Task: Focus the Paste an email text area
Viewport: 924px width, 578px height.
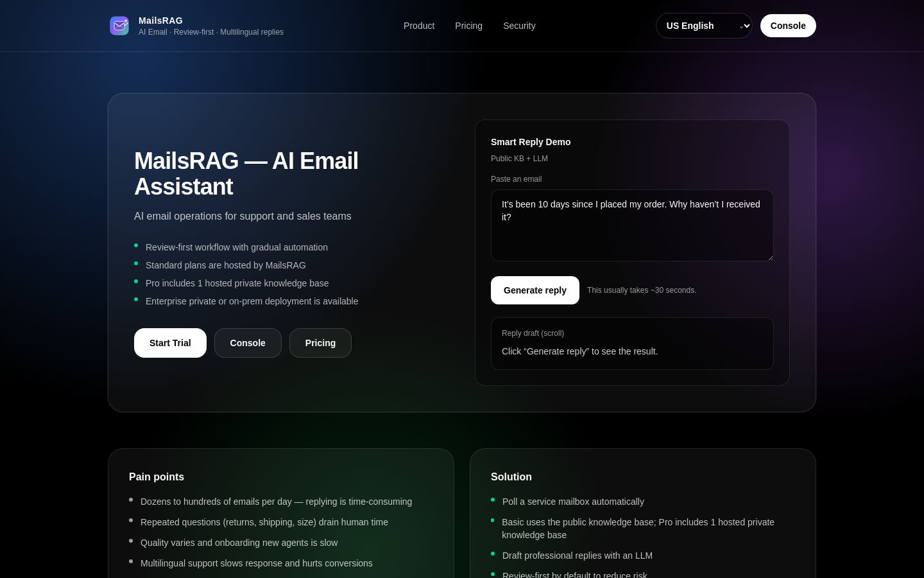Action: point(632,225)
